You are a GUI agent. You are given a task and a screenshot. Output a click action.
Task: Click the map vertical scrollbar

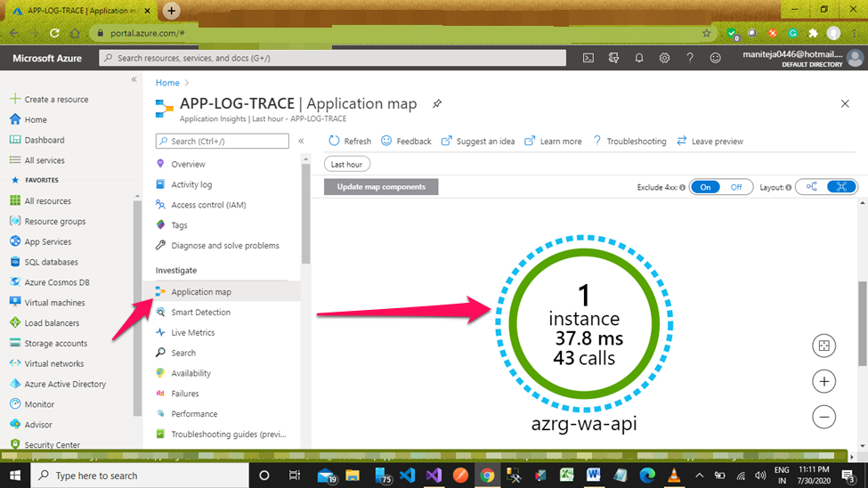point(863,323)
